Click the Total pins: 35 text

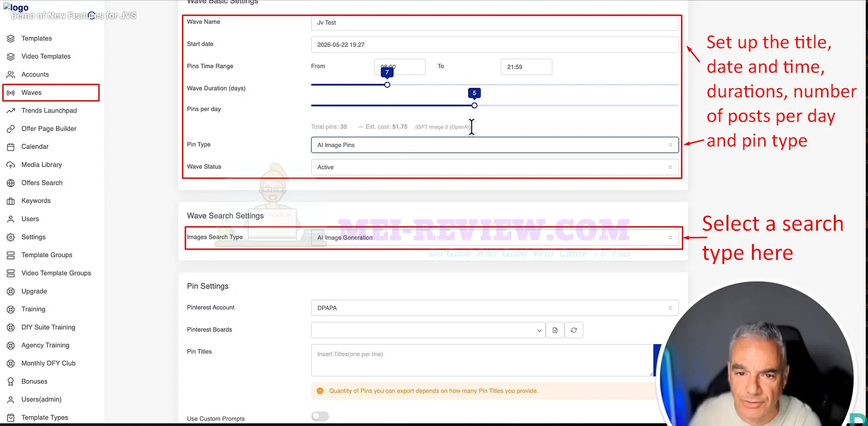[x=329, y=127]
